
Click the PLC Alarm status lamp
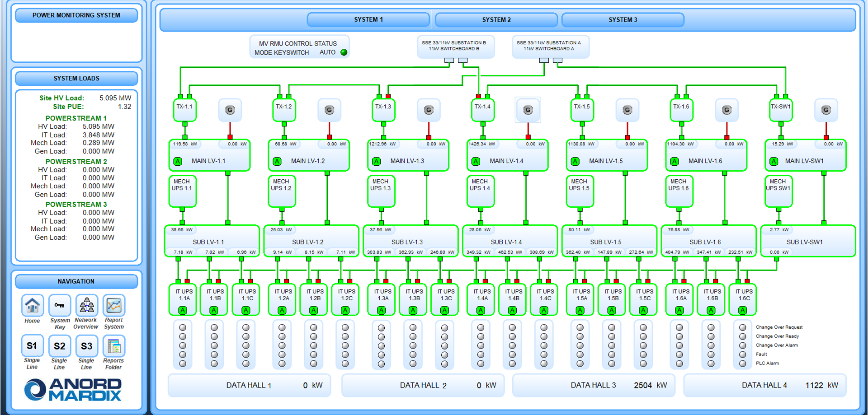point(742,363)
